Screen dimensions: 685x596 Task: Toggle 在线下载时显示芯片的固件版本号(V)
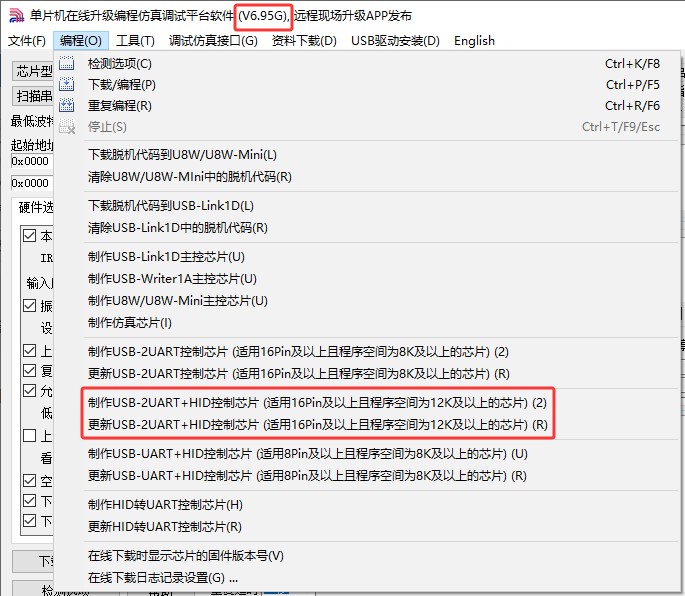click(367, 556)
